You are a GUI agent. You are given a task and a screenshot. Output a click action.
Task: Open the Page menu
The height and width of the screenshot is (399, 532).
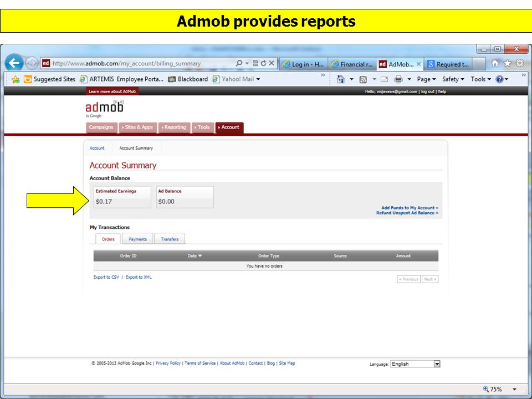click(x=426, y=79)
